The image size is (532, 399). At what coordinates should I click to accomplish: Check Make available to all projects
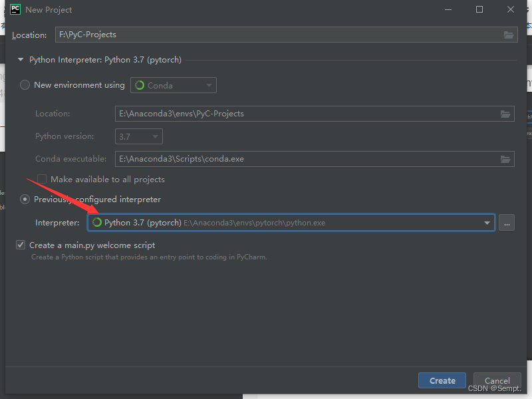42,179
